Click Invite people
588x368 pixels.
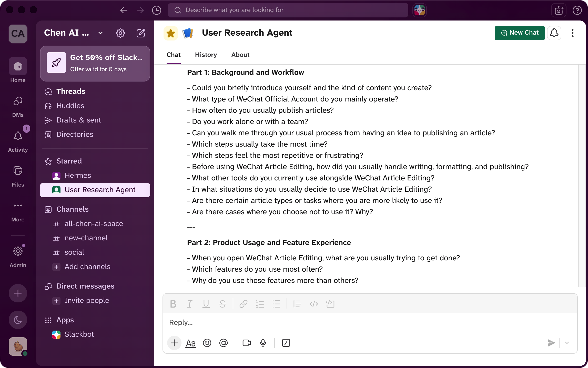(x=95, y=301)
